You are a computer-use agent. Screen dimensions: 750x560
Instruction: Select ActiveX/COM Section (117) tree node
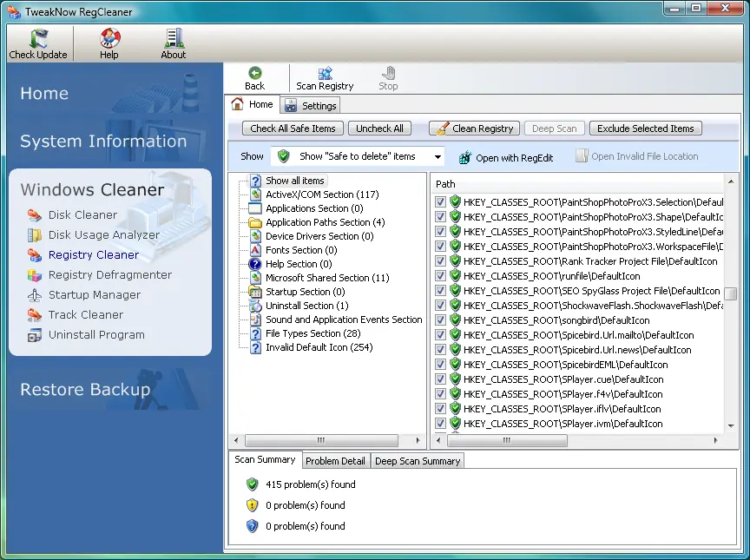pos(322,194)
